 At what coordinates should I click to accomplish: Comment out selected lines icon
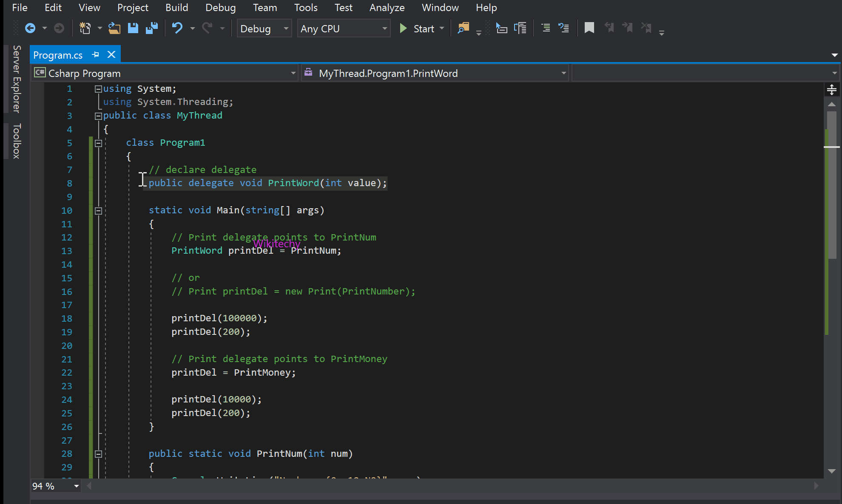point(545,28)
